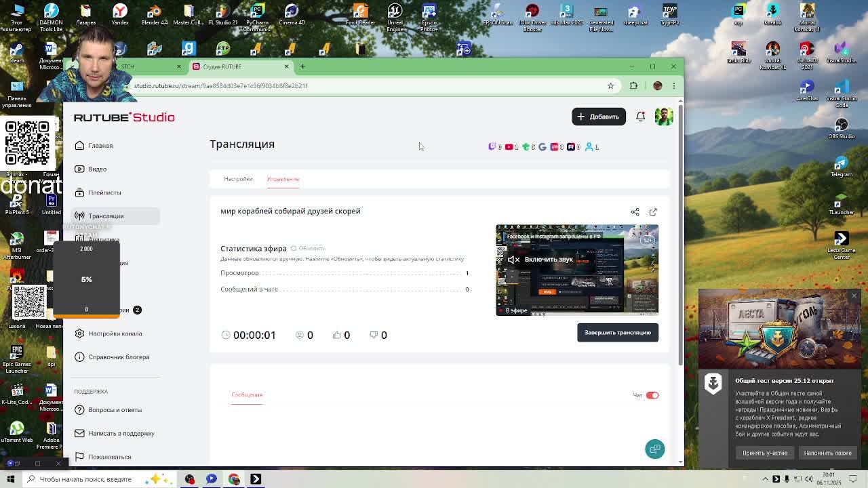This screenshot has height=488, width=868.
Task: Close the Студия RUTUBE browser tab
Action: 286,66
